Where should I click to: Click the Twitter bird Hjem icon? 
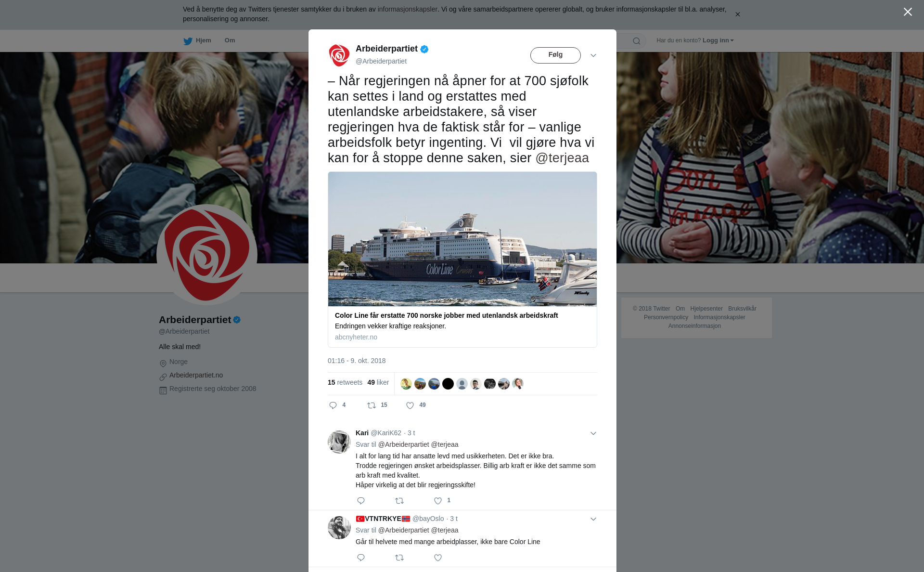[x=188, y=41]
